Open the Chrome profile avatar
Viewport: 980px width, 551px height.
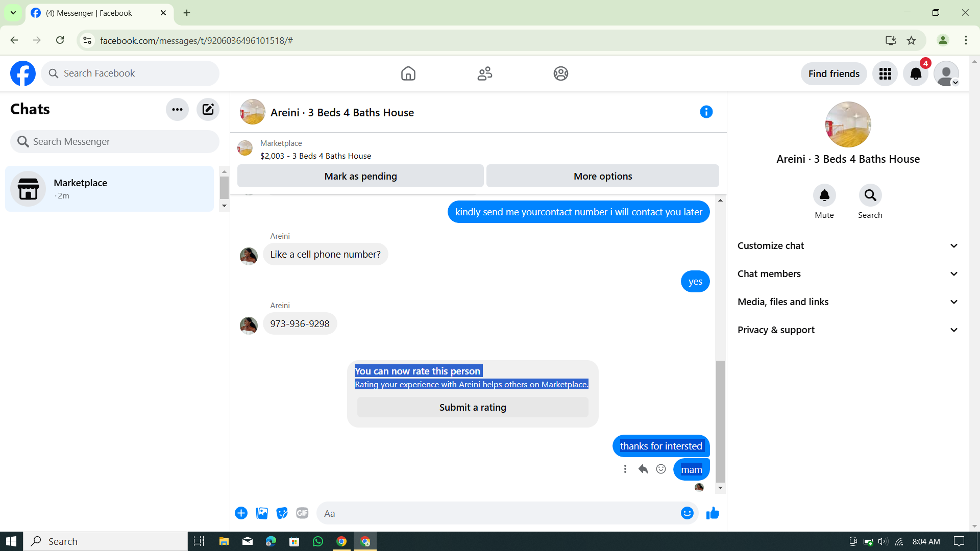(943, 40)
